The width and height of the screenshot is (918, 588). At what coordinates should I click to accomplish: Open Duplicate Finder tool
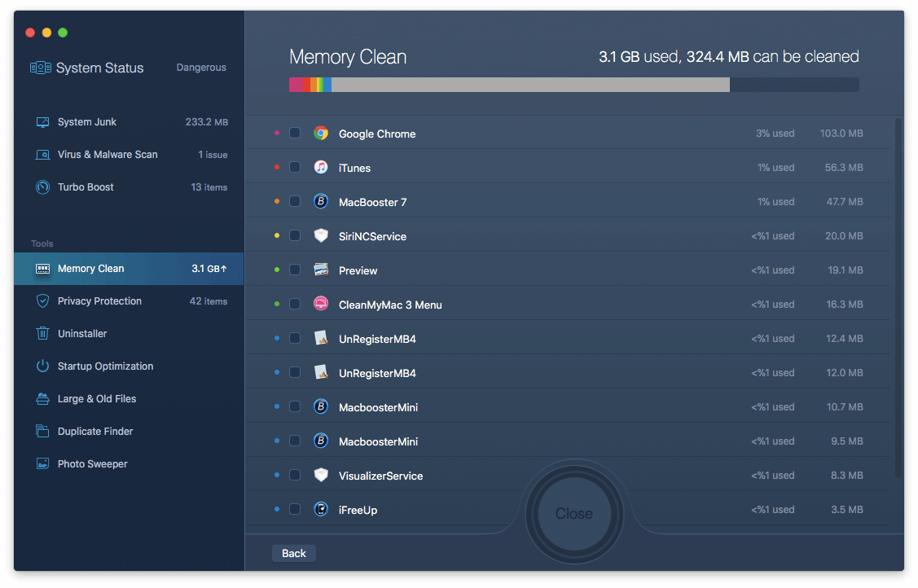129,431
